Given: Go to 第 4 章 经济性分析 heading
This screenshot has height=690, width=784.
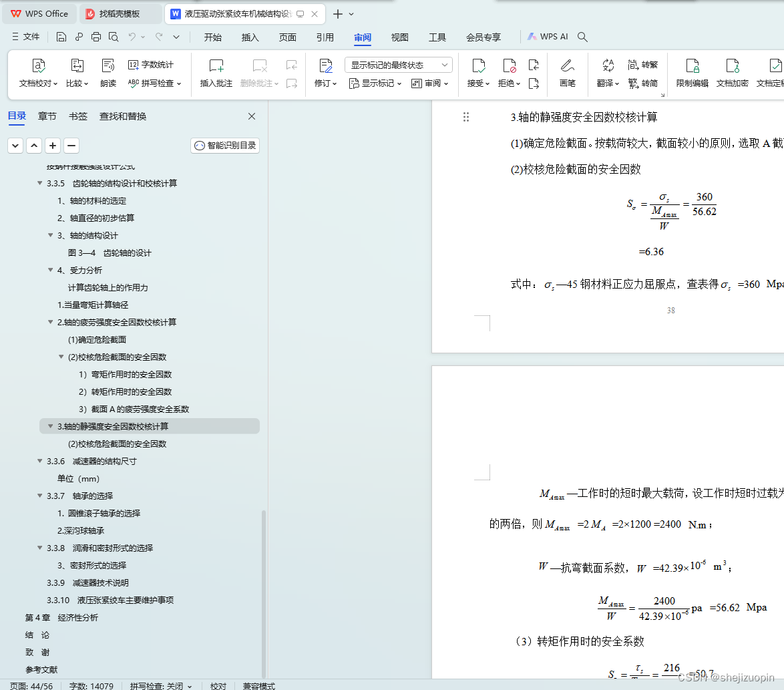Looking at the screenshot, I should coord(61,617).
